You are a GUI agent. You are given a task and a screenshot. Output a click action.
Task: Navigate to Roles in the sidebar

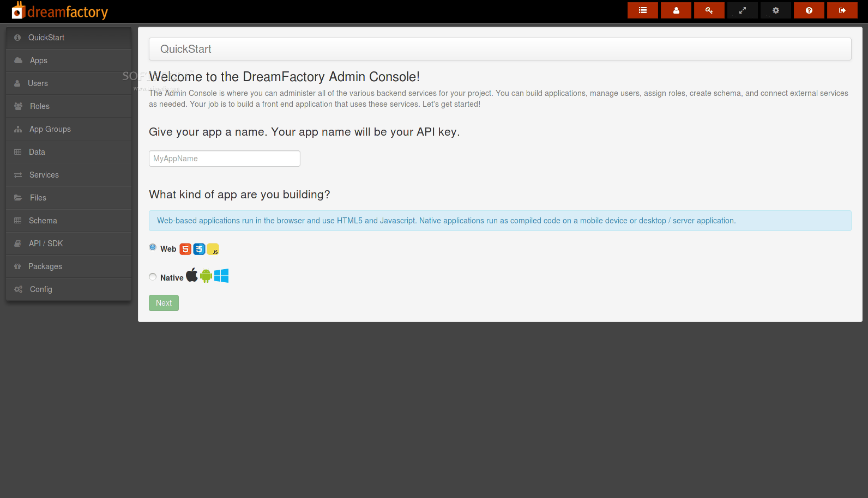pos(69,106)
